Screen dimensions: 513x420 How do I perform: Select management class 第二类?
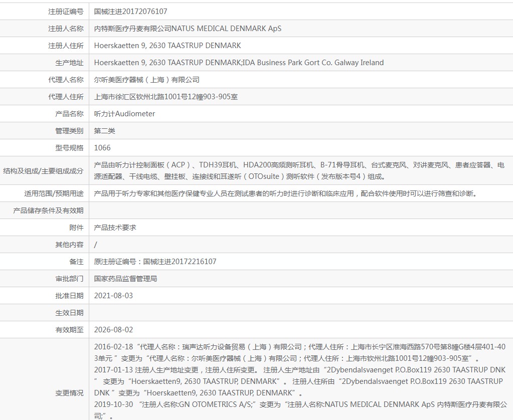(104, 130)
